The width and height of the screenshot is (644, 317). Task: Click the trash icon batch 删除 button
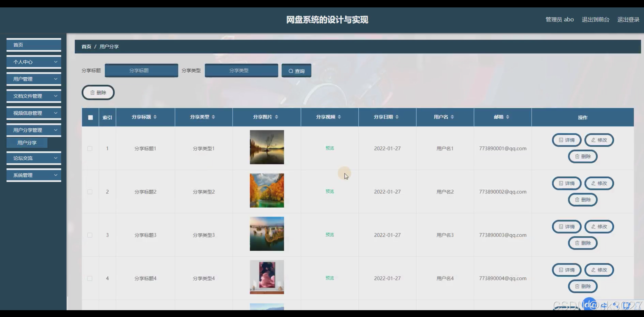coord(98,93)
